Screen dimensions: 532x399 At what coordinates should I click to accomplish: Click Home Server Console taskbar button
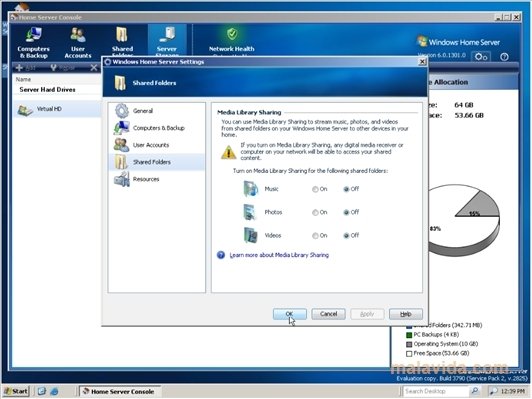[119, 391]
